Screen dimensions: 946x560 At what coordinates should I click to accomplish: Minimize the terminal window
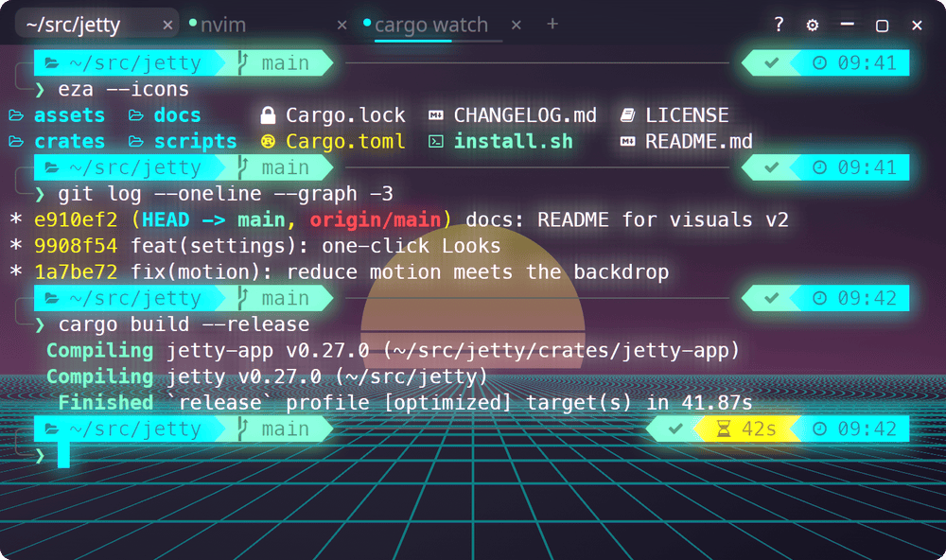847,25
